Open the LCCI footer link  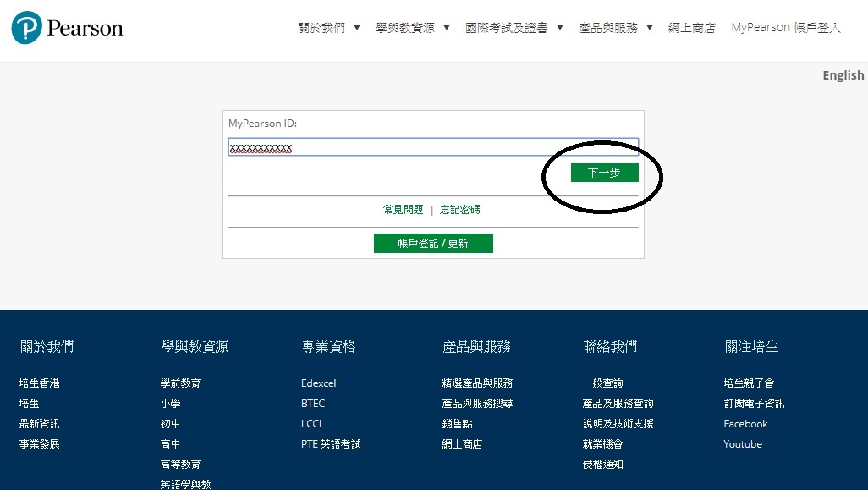[x=311, y=423]
